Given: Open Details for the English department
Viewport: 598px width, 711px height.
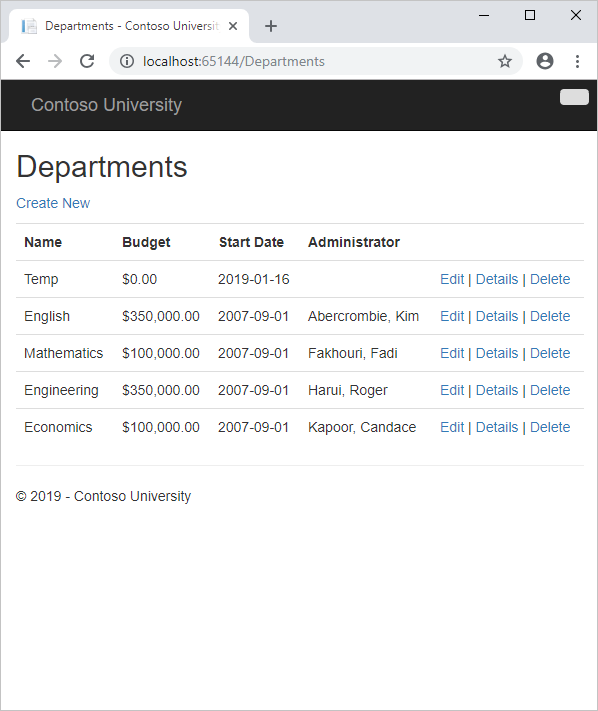Looking at the screenshot, I should pyautogui.click(x=497, y=316).
